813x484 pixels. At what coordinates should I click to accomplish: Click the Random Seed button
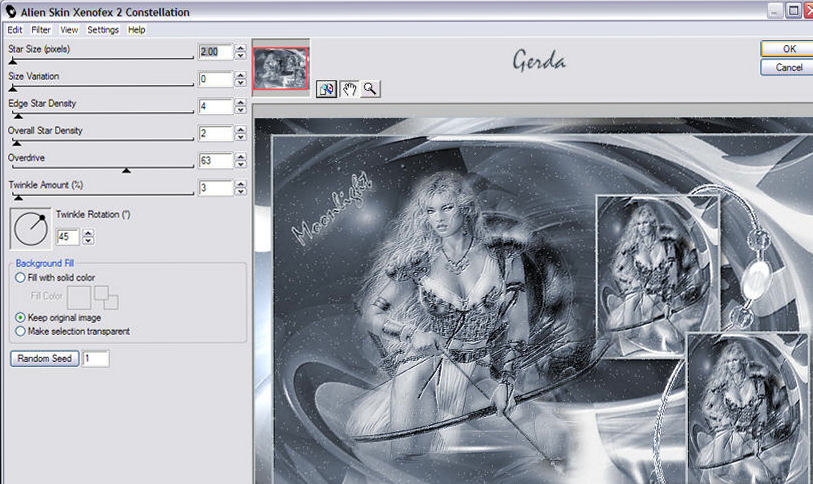point(45,358)
